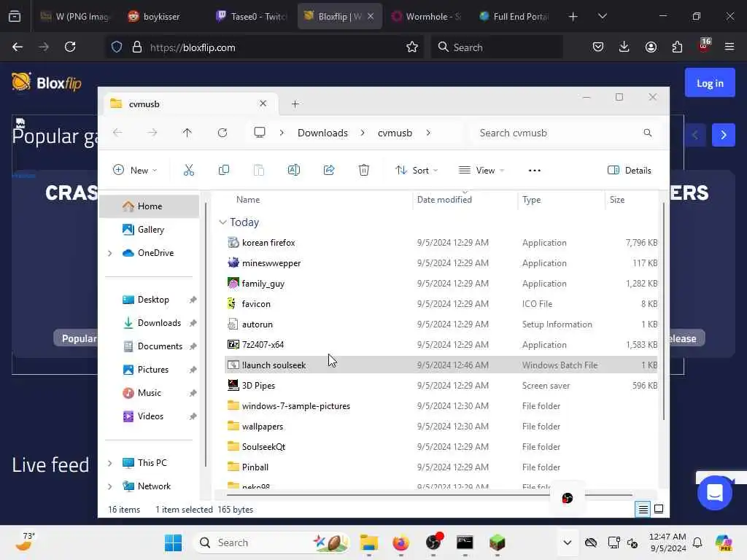The height and width of the screenshot is (560, 747).
Task: Click the Share icon in Explorer toolbar
Action: click(x=329, y=170)
